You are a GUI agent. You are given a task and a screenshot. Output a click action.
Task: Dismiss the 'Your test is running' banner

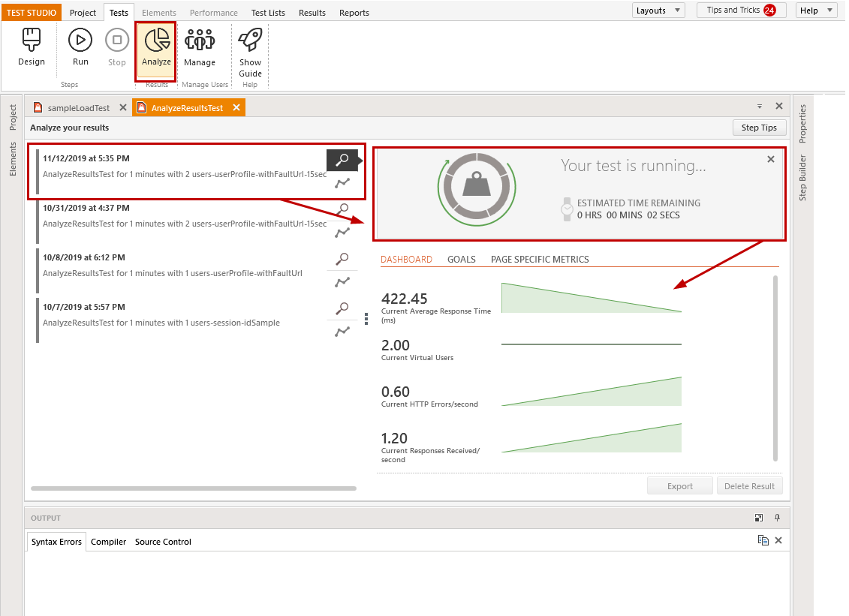click(771, 159)
